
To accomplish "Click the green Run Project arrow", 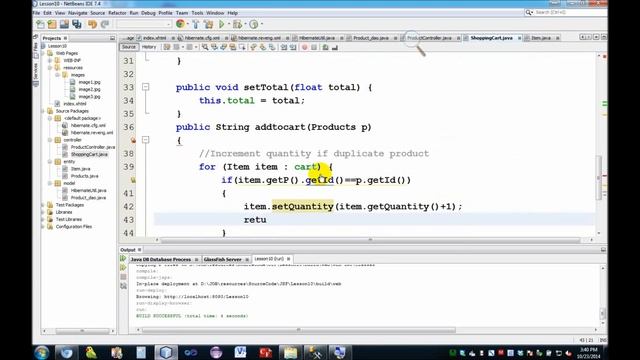I will [222, 24].
